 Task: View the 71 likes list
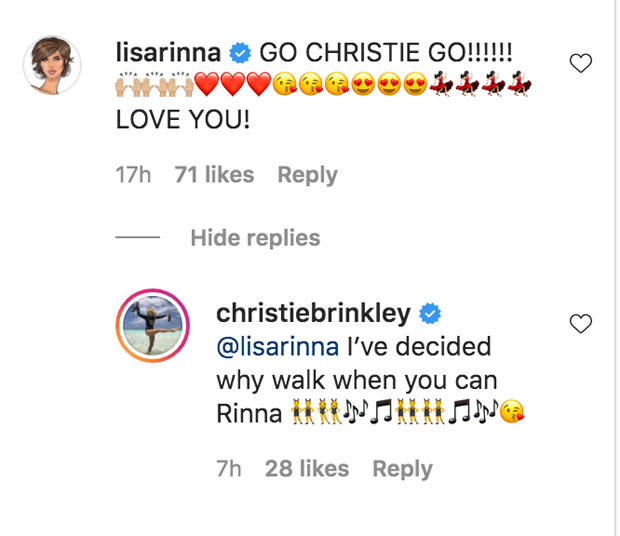coord(216,175)
